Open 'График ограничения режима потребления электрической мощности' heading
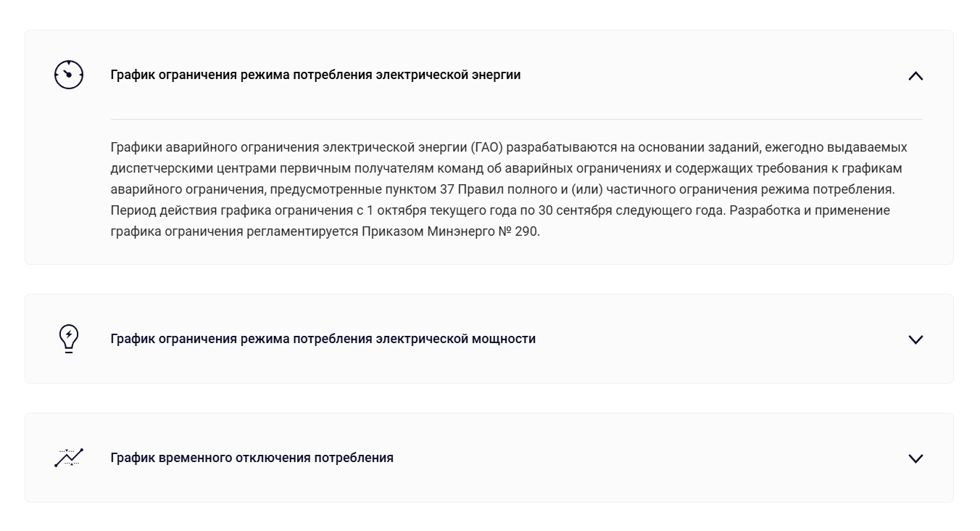 pyautogui.click(x=323, y=339)
